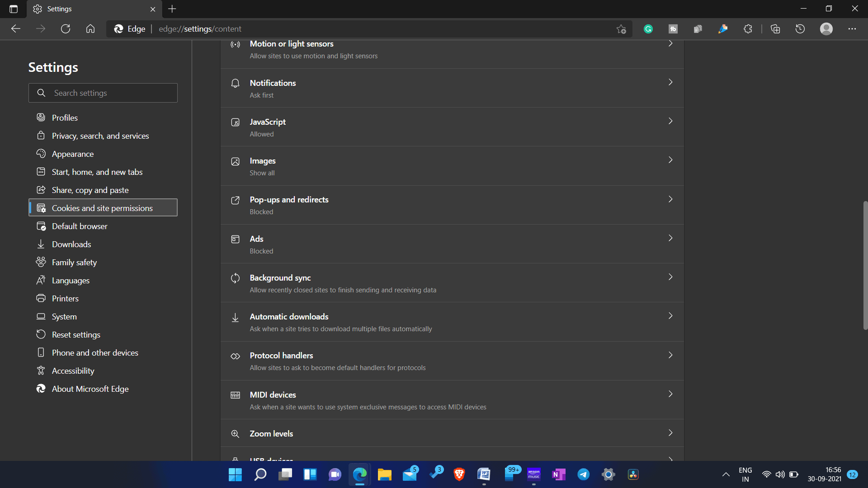This screenshot has height=488, width=868.
Task: Open Cookies and site permissions section
Action: coord(103,207)
